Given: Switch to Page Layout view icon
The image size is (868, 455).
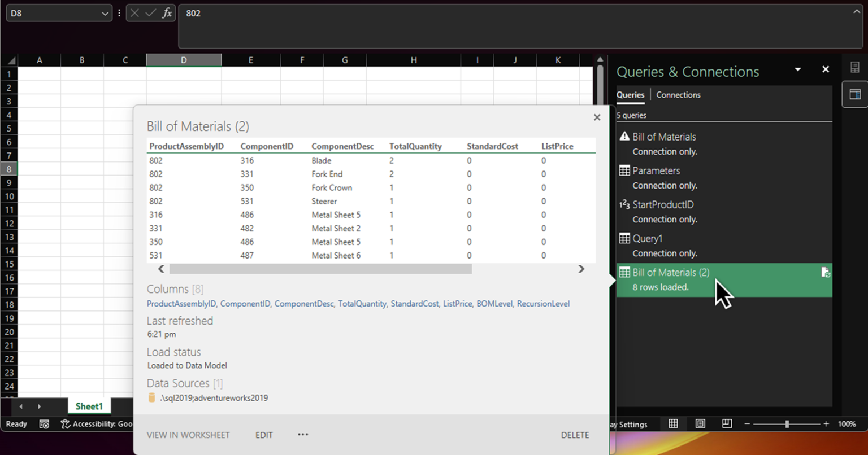Looking at the screenshot, I should tap(700, 424).
